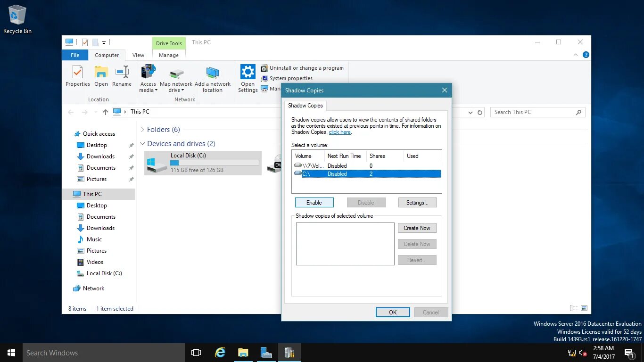Click the Local Disk (C:) capacity bar
Viewport: 644px width, 362px height.
(215, 163)
